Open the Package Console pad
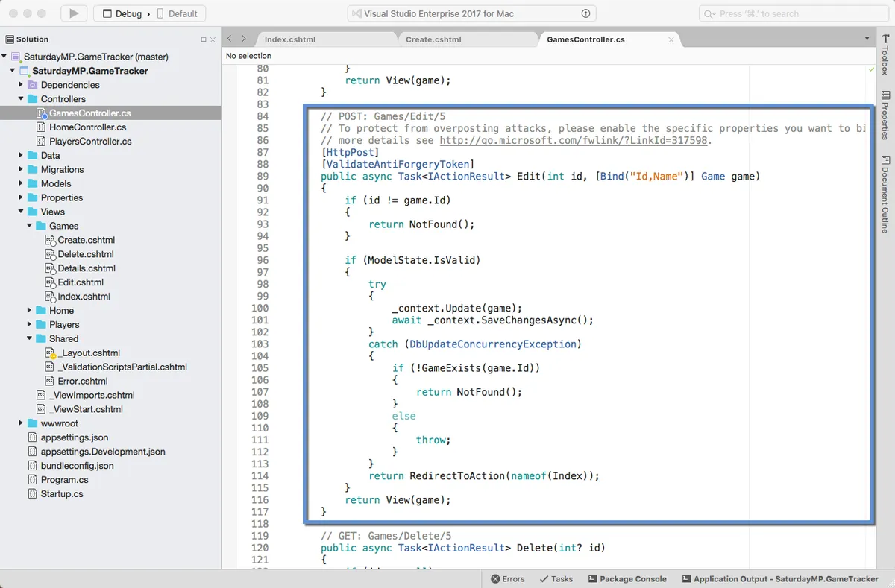 (x=627, y=579)
